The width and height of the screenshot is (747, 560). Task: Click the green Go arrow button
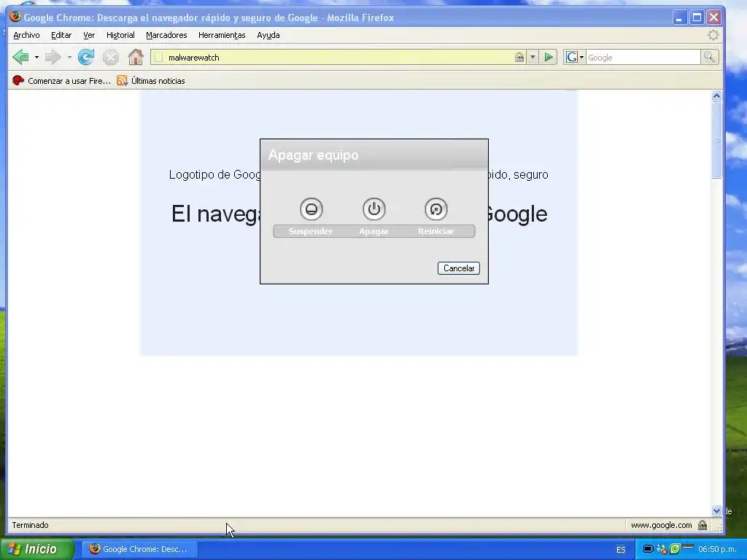point(549,58)
